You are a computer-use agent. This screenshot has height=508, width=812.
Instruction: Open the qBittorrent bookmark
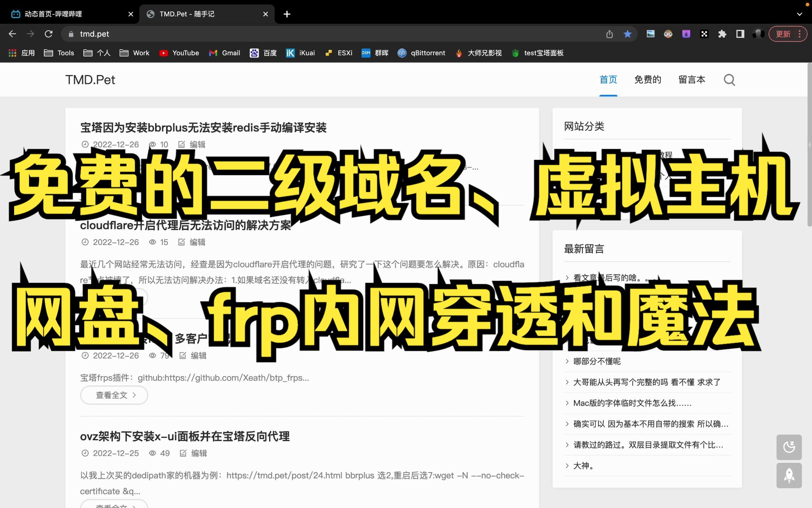421,53
